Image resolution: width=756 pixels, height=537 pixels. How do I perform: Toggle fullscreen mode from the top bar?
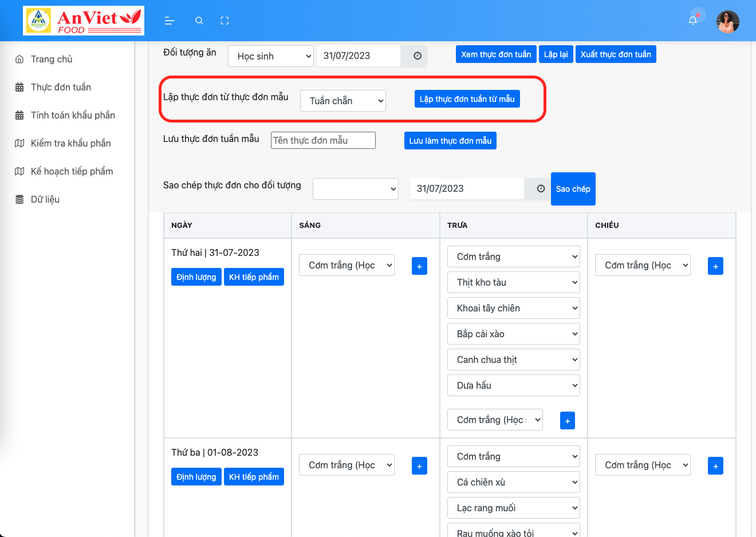point(225,21)
